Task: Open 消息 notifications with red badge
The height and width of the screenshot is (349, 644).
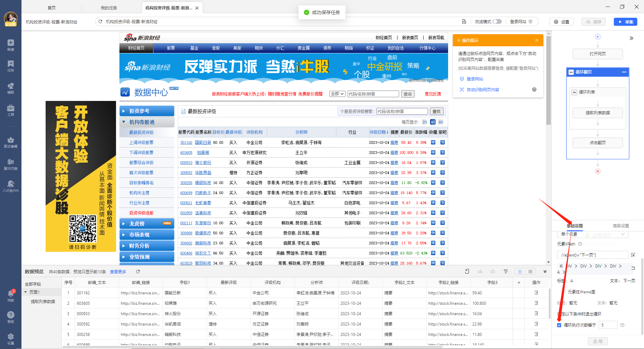Action: [11, 296]
